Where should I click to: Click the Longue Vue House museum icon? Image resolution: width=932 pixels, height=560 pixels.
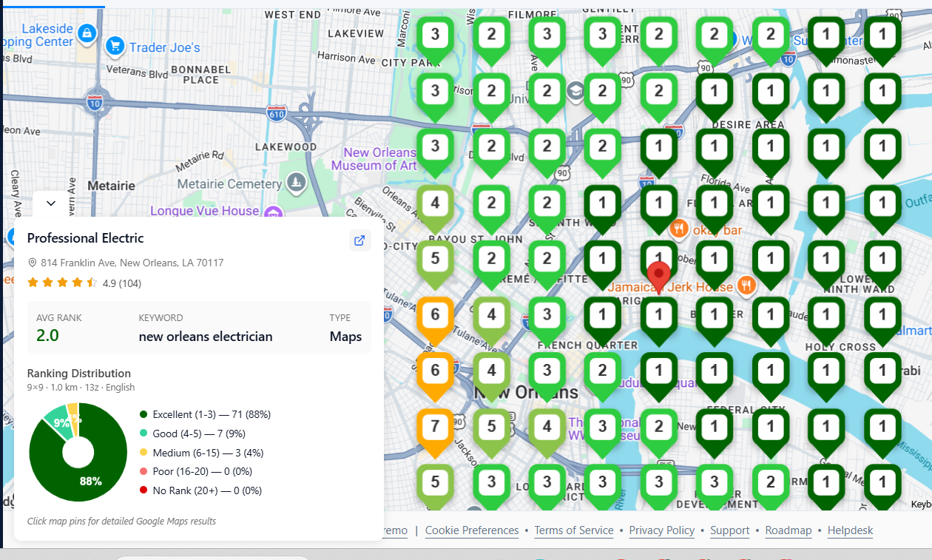pyautogui.click(x=273, y=212)
